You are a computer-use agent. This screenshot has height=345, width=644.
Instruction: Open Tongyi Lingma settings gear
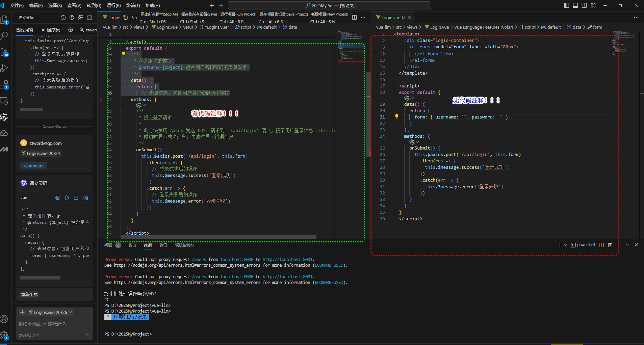tap(89, 18)
